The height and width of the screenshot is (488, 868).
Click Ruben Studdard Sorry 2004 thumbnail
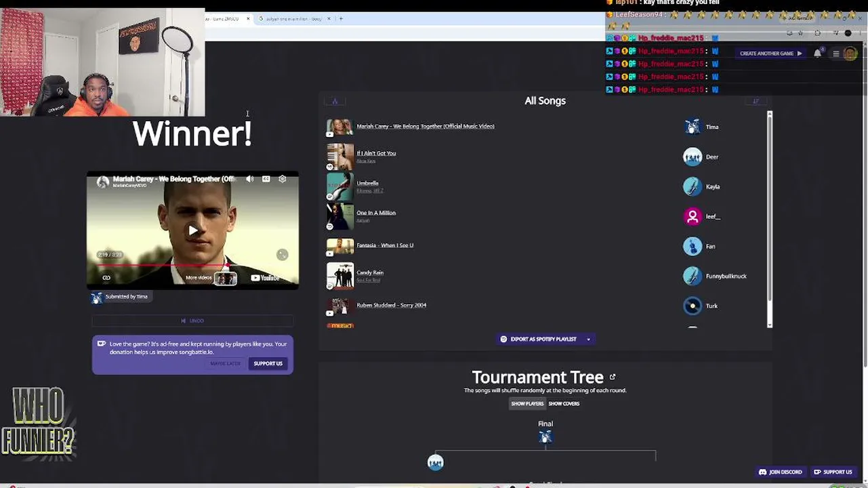[x=340, y=306]
